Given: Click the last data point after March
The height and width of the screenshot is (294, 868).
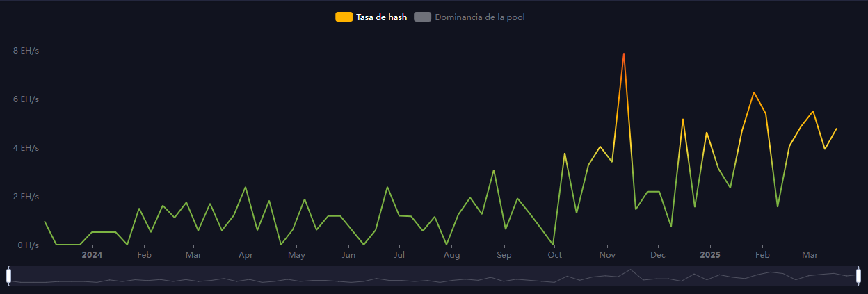Looking at the screenshot, I should coord(836,129).
